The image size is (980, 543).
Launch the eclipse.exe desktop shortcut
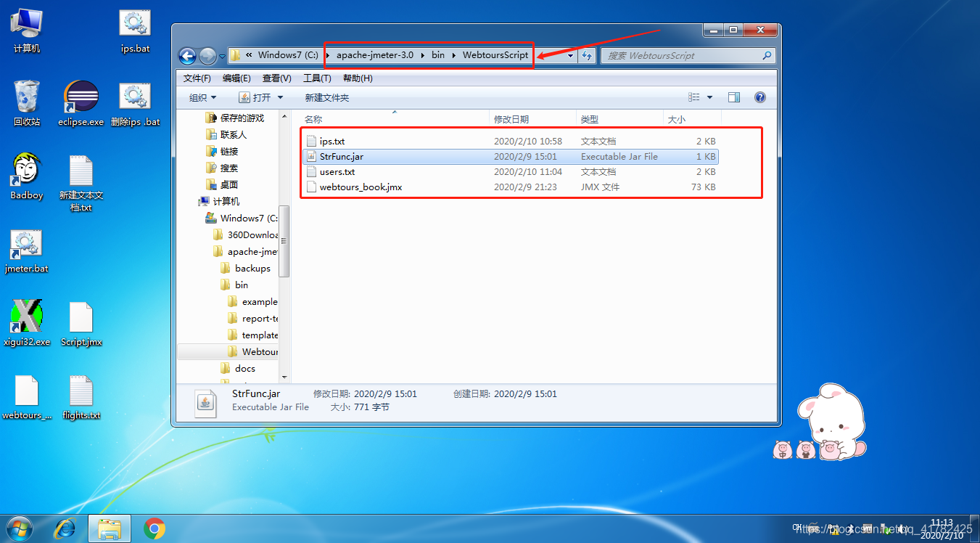(81, 103)
